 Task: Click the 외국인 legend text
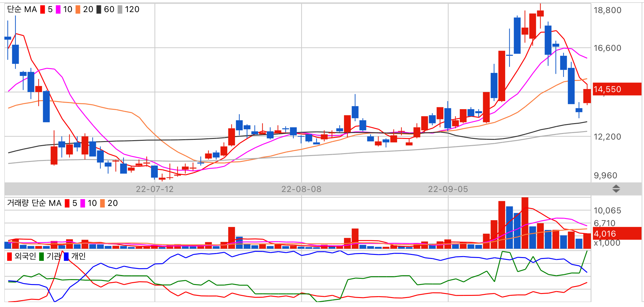pyautogui.click(x=25, y=256)
